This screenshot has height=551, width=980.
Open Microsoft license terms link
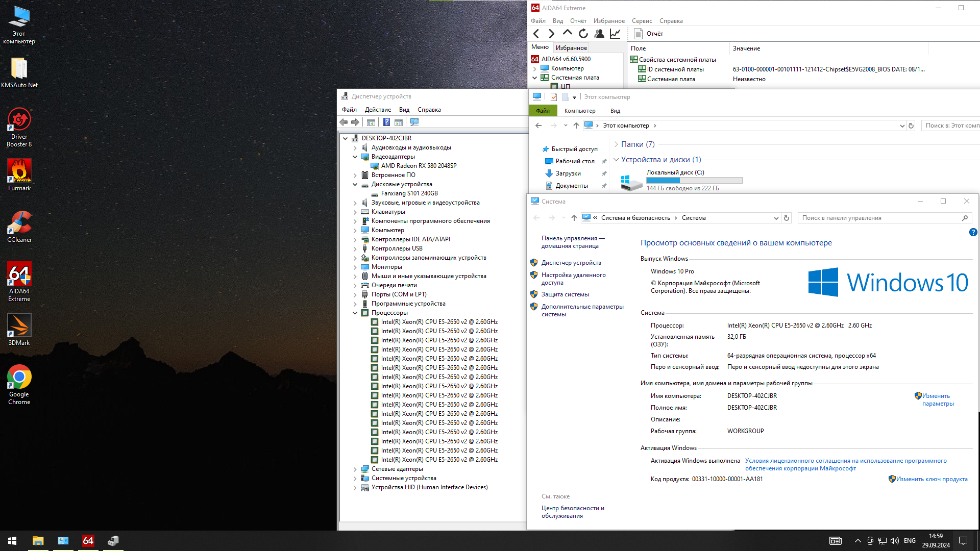[x=846, y=464]
